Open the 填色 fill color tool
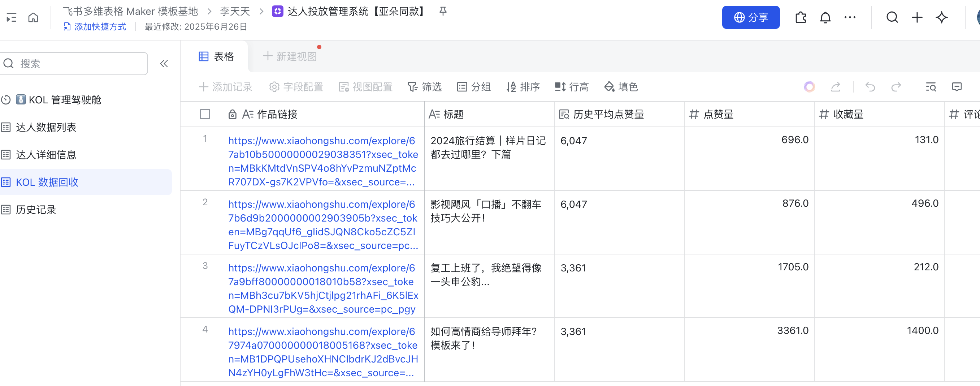980x386 pixels. (621, 87)
